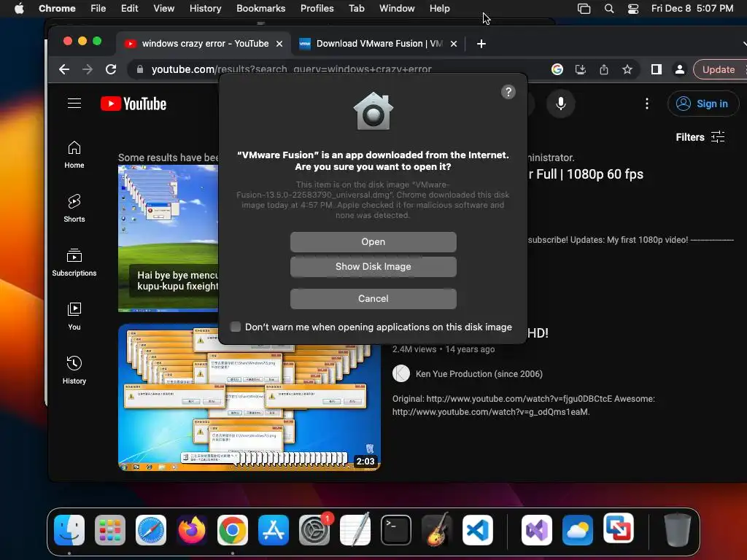This screenshot has height=560, width=747.
Task: Open Google account icon in address bar
Action: click(x=557, y=69)
